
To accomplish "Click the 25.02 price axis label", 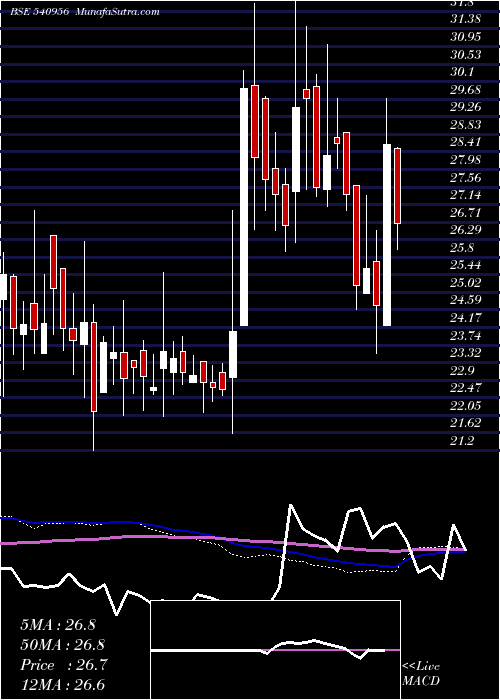I will click(x=466, y=283).
